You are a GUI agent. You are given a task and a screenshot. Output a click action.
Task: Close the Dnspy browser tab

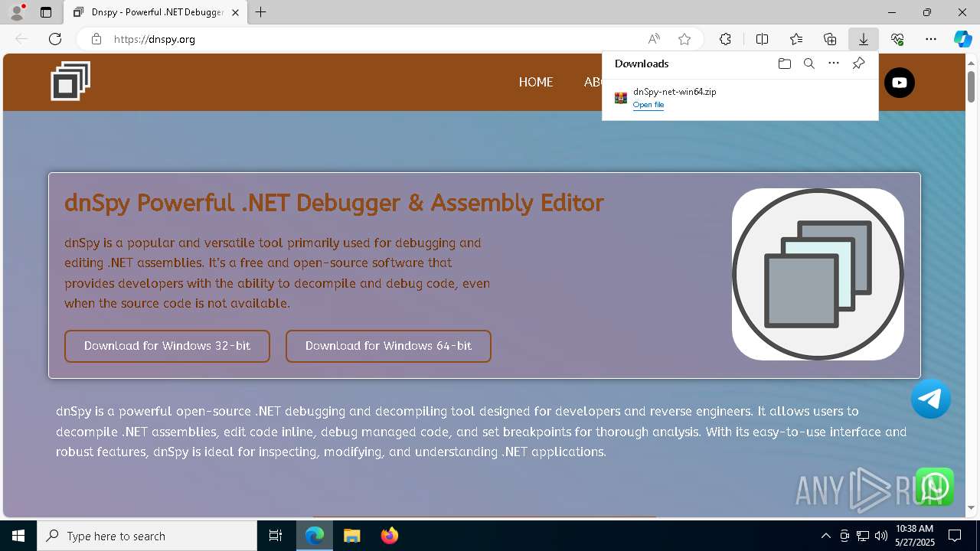tap(235, 12)
